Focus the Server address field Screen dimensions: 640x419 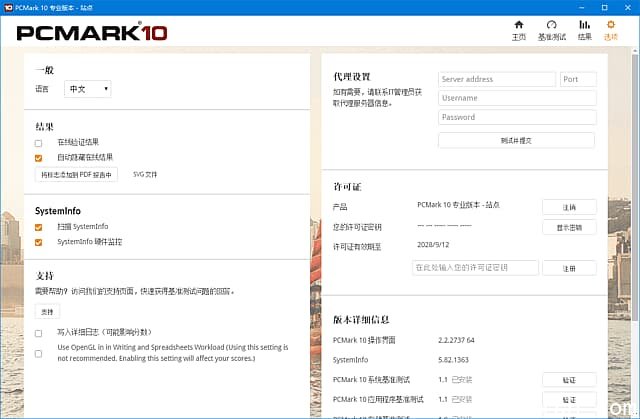497,79
